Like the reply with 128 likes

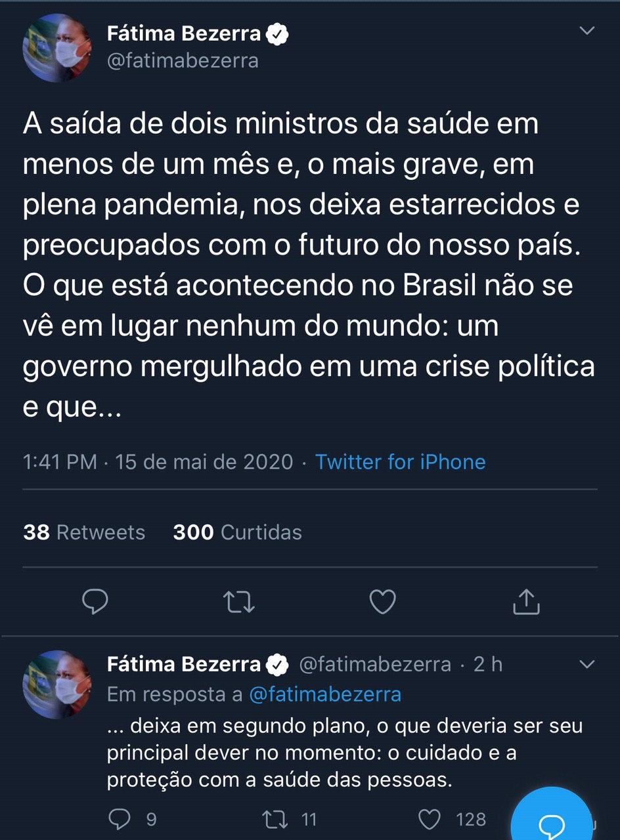coord(430,818)
